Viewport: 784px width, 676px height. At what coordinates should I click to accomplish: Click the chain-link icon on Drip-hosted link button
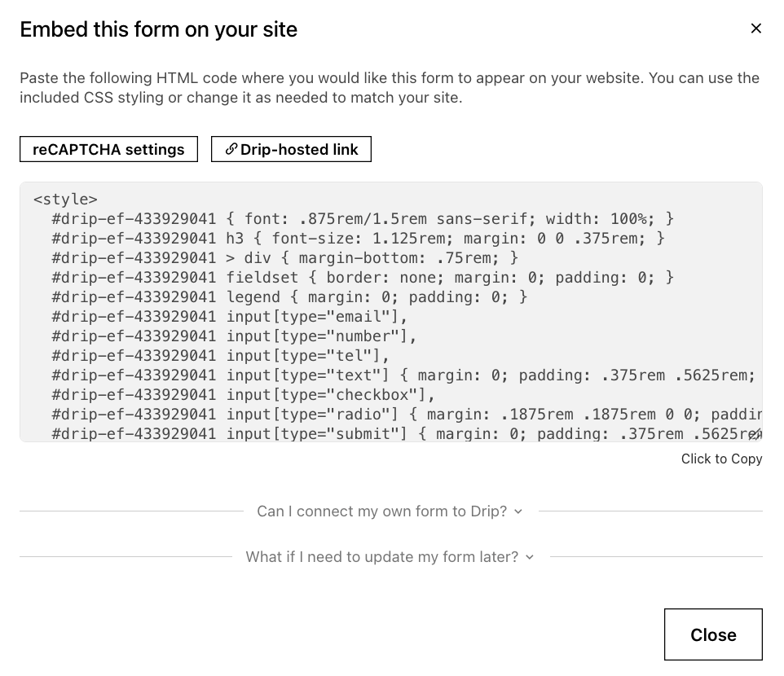coord(231,149)
